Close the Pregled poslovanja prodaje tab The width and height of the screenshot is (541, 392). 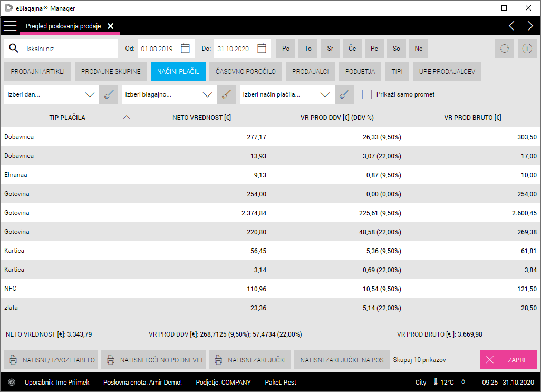tap(110, 26)
